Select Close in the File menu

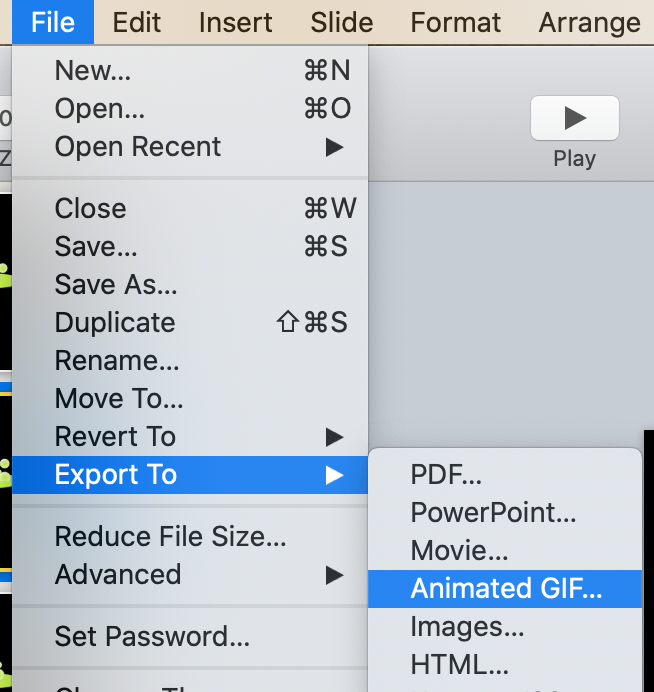pos(91,208)
